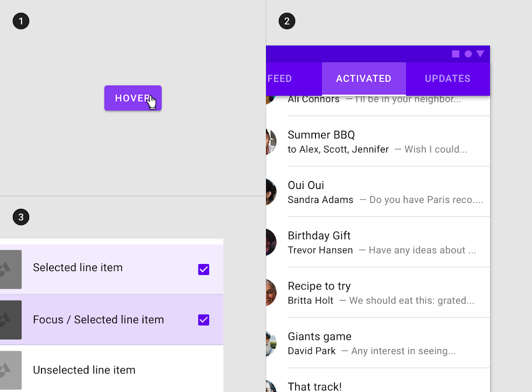Screen dimensions: 532x392
Task: Click the circle icon in status bar
Action: point(468,54)
